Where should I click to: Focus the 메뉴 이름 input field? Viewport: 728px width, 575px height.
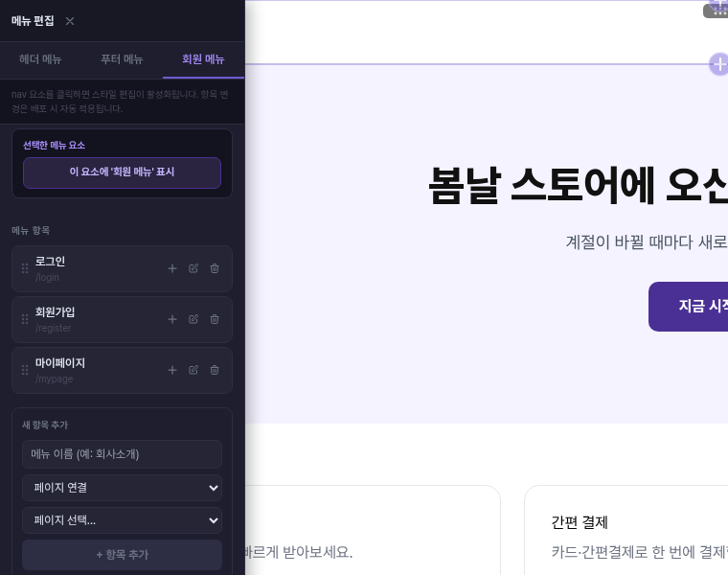pyautogui.click(x=122, y=454)
